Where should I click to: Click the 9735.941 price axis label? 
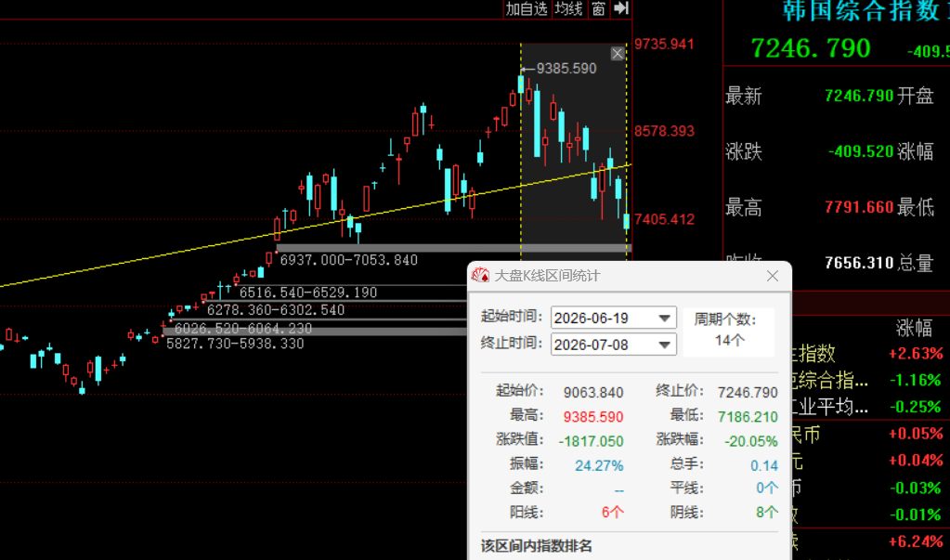[664, 45]
